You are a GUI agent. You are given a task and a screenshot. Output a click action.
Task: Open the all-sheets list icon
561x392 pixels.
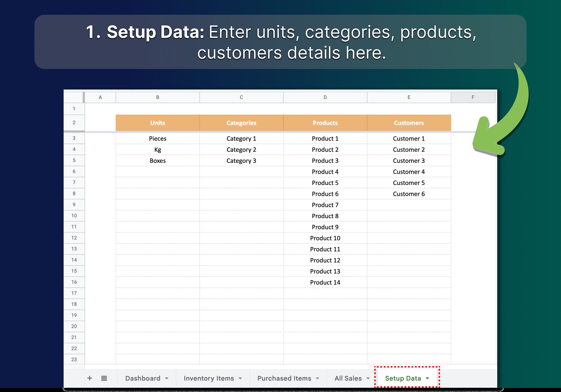[104, 378]
